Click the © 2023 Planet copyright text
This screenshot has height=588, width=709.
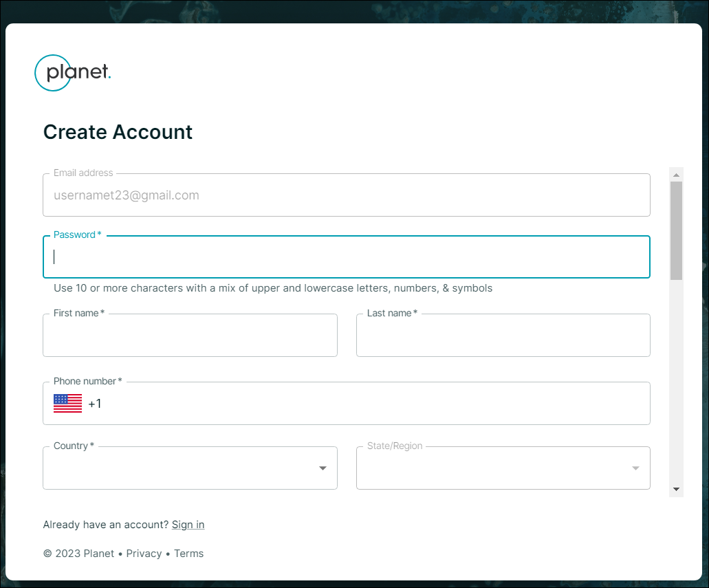click(78, 554)
